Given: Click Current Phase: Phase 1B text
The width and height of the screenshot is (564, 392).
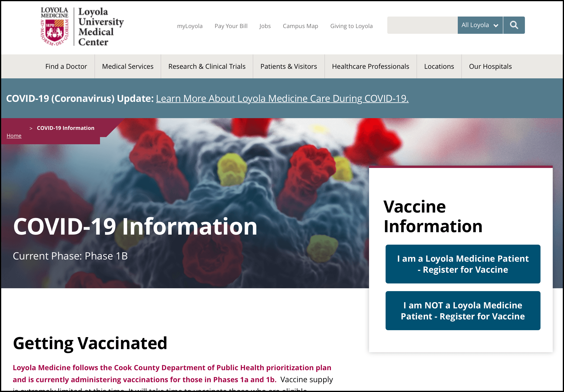Looking at the screenshot, I should (x=70, y=256).
